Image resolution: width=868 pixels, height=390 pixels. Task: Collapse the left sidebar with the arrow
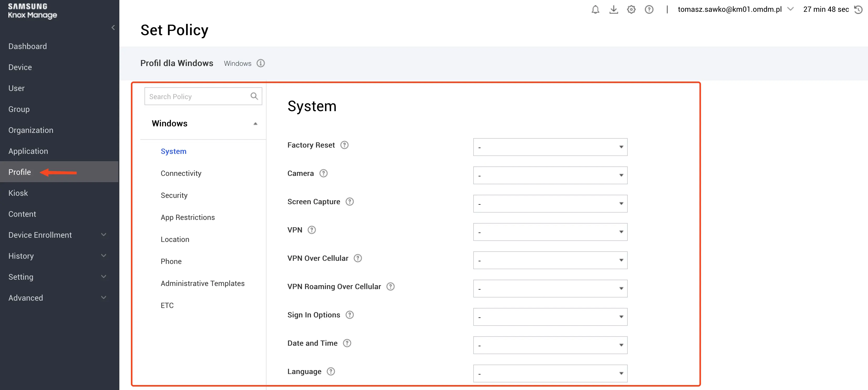[113, 28]
